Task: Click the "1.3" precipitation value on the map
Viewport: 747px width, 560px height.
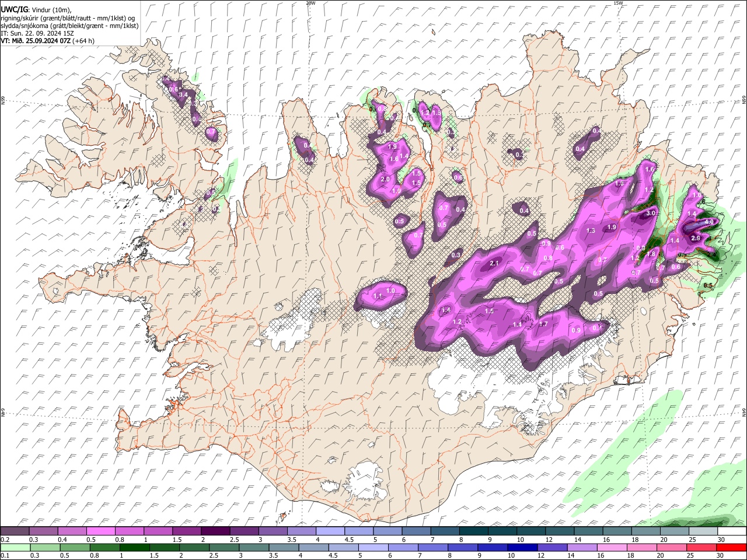Action: click(591, 230)
